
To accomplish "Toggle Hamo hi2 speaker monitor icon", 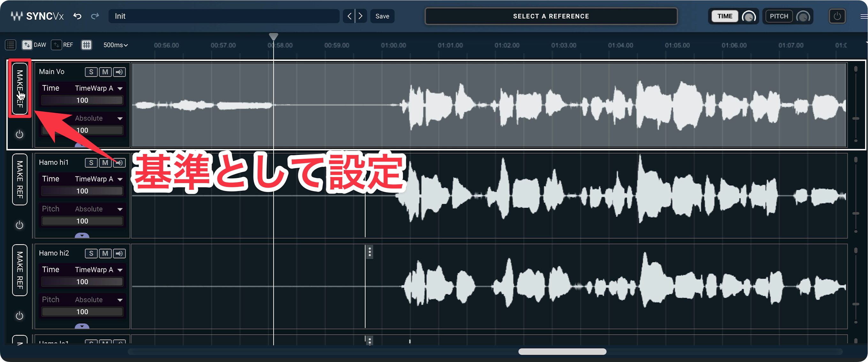I will [x=119, y=253].
